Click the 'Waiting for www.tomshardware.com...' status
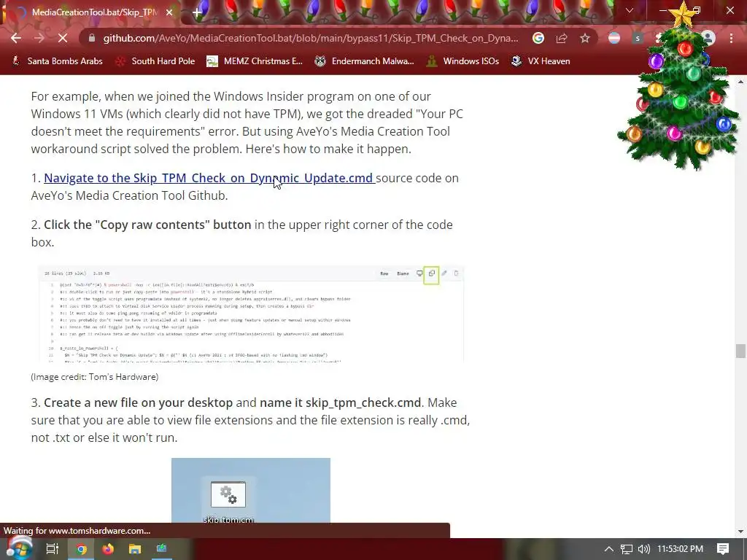747x560 pixels. pos(77,531)
